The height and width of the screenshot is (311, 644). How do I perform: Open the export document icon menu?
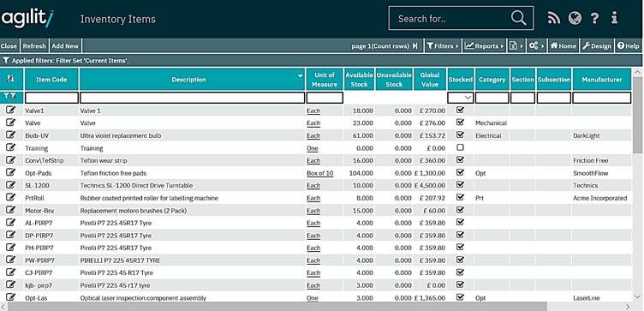[516, 46]
